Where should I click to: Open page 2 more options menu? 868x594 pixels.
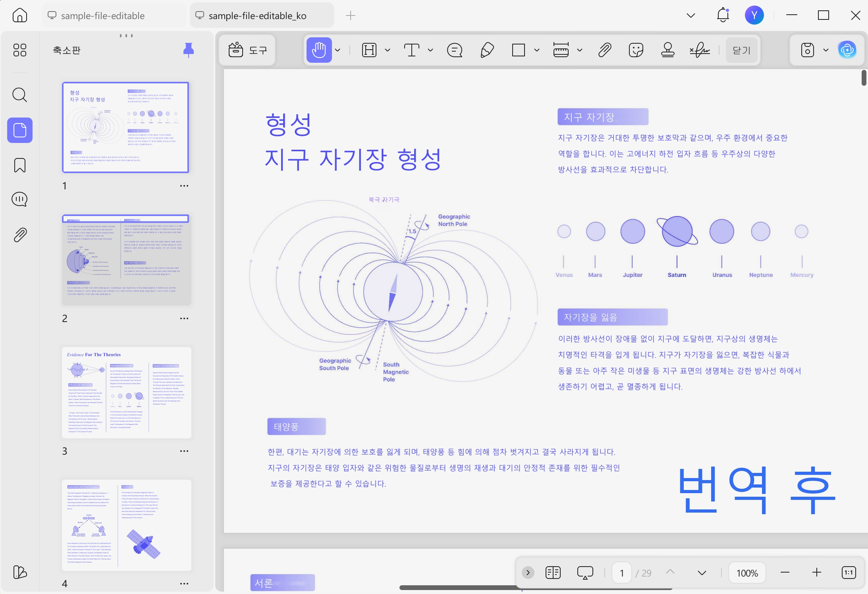tap(184, 318)
